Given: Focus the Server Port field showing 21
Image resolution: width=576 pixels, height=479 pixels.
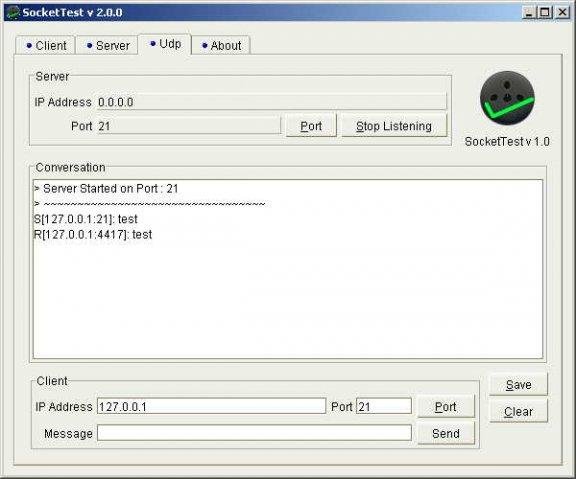Looking at the screenshot, I should (189, 126).
